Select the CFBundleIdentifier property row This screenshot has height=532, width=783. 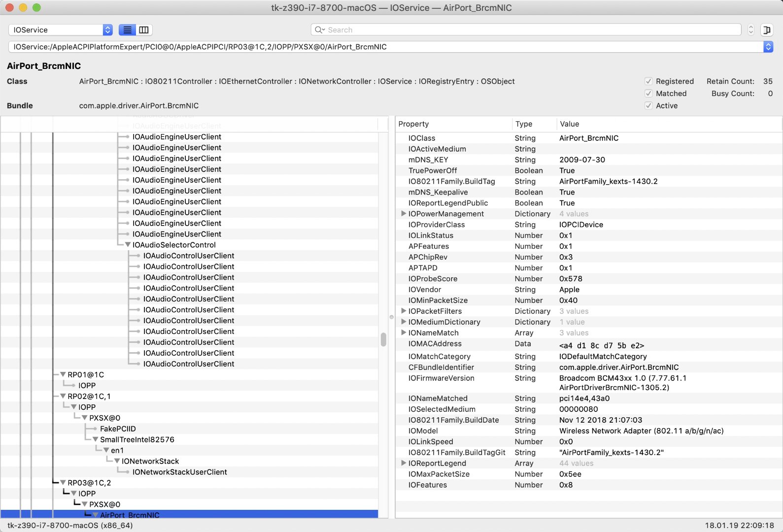click(589, 367)
